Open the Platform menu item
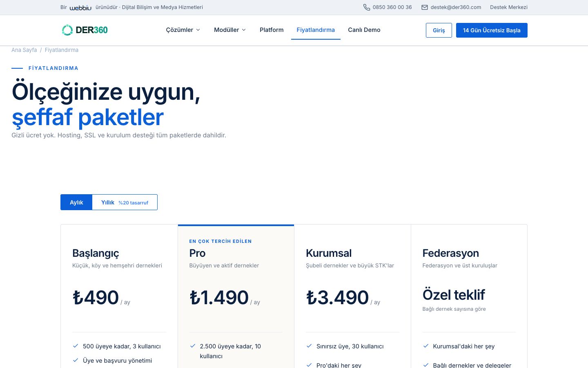Viewport: 588px width, 368px height. coord(272,30)
